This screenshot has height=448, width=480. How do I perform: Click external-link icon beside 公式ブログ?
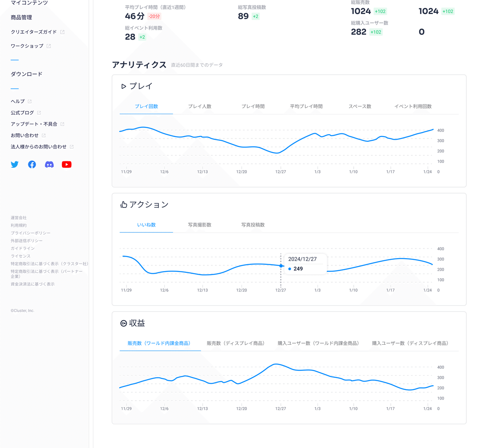(x=39, y=113)
